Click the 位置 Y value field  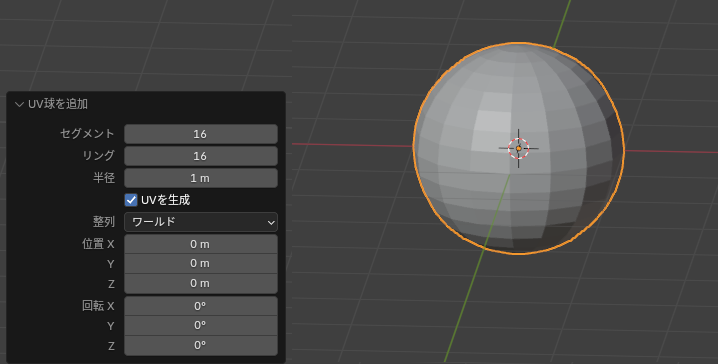[x=201, y=263]
